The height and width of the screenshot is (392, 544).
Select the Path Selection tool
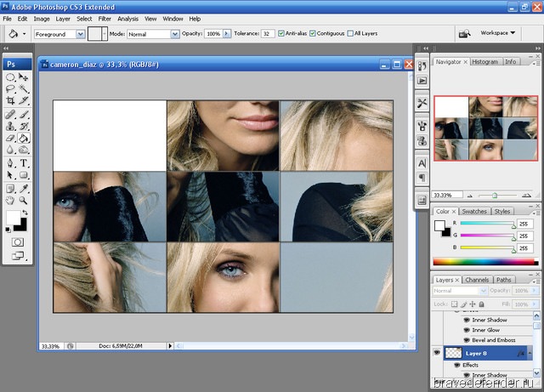[x=10, y=175]
